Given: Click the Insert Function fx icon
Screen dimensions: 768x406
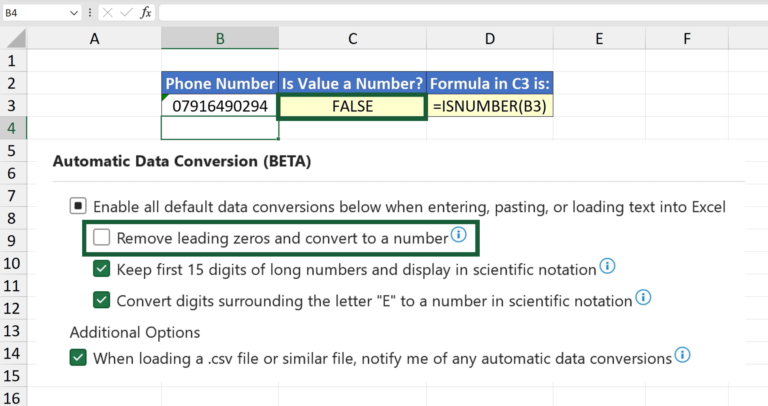Looking at the screenshot, I should (146, 13).
